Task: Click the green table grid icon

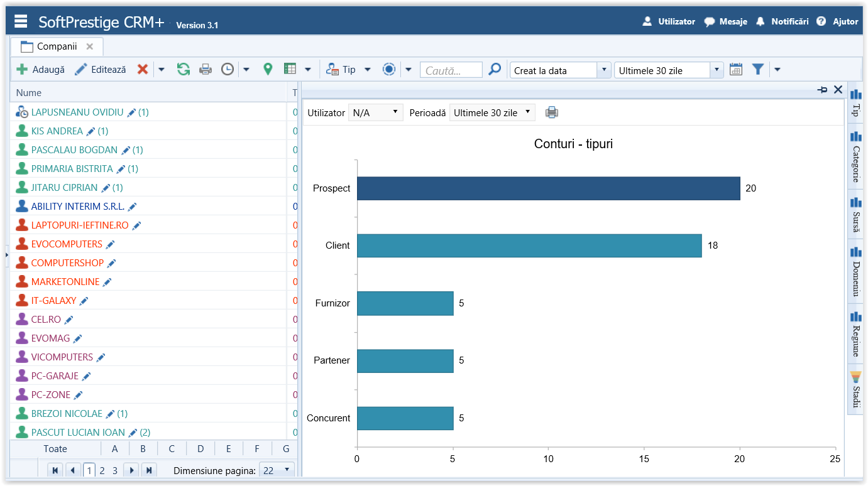Action: pos(290,70)
